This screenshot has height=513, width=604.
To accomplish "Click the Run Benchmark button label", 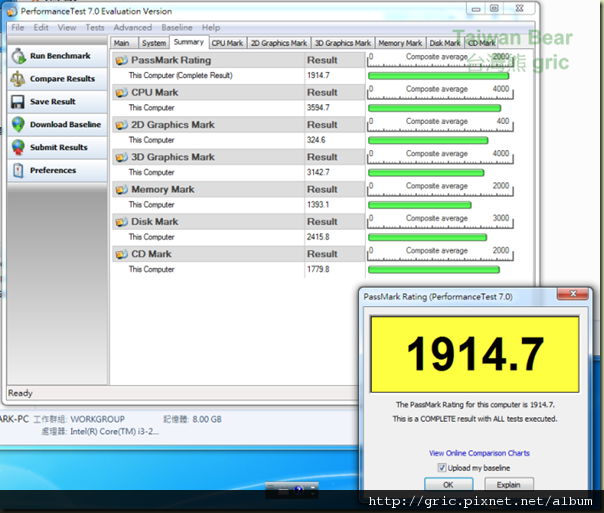I will pyautogui.click(x=60, y=56).
